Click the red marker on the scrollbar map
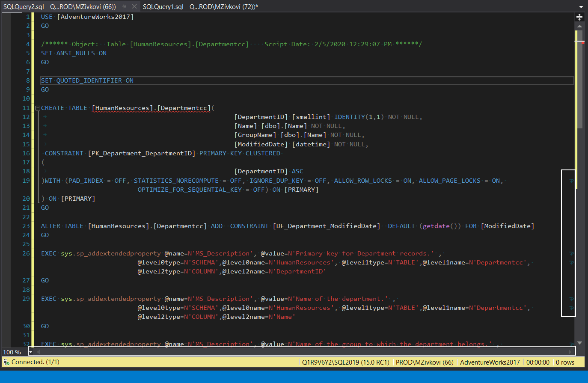Image resolution: width=588 pixels, height=383 pixels. (x=582, y=43)
